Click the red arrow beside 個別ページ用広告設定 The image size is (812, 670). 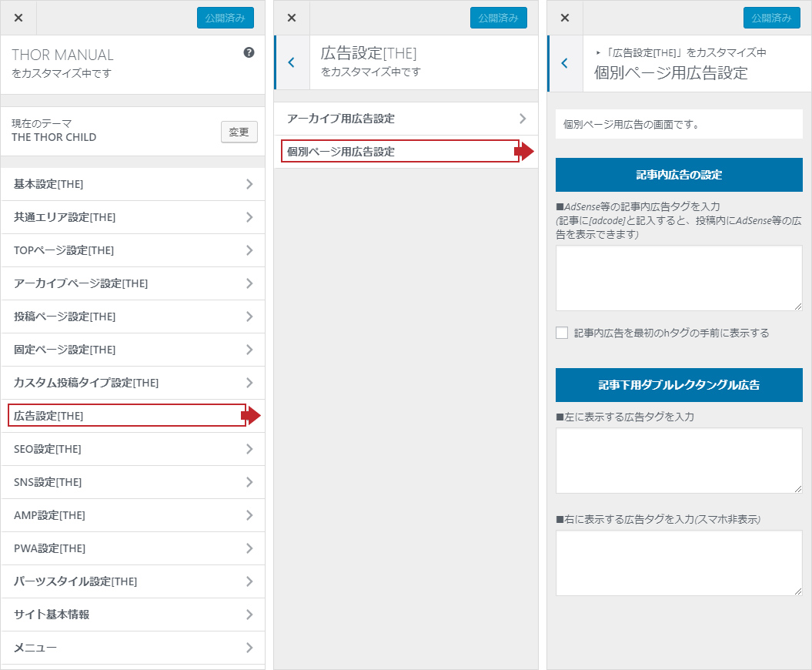pos(524,152)
